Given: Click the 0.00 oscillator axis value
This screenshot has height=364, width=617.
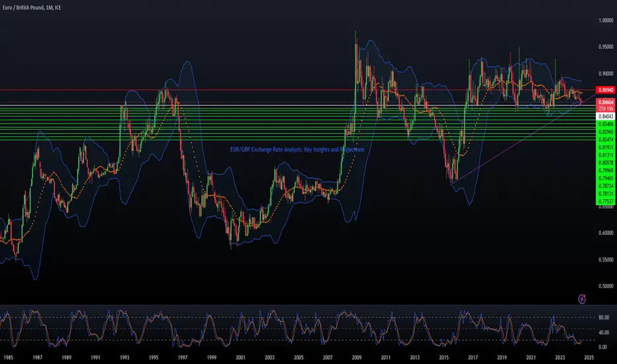Looking at the screenshot, I should coord(602,347).
